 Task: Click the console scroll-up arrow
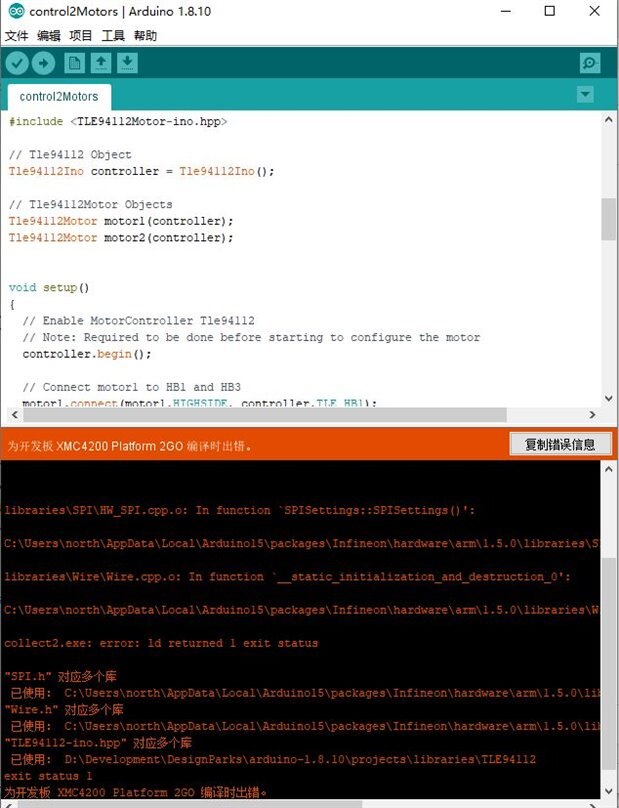pyautogui.click(x=608, y=469)
